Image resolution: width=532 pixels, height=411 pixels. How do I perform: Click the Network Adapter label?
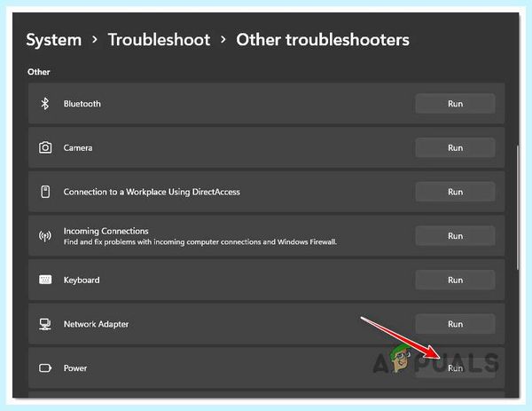(x=96, y=324)
